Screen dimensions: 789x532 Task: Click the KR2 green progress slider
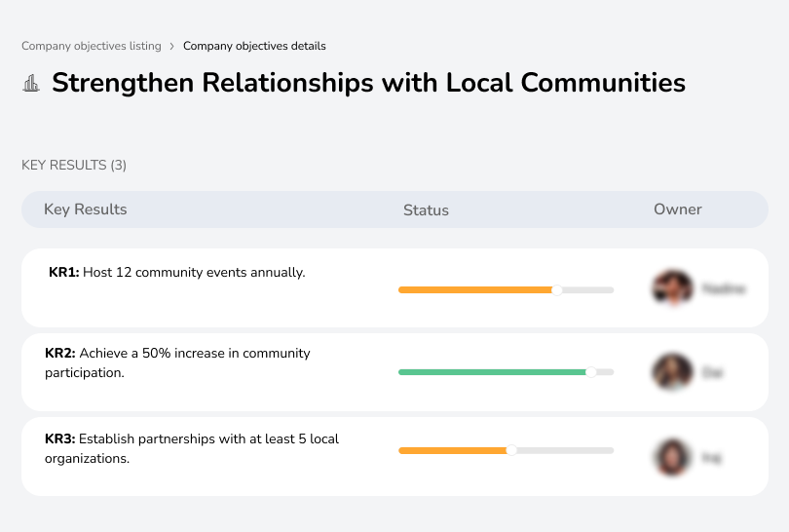point(506,372)
